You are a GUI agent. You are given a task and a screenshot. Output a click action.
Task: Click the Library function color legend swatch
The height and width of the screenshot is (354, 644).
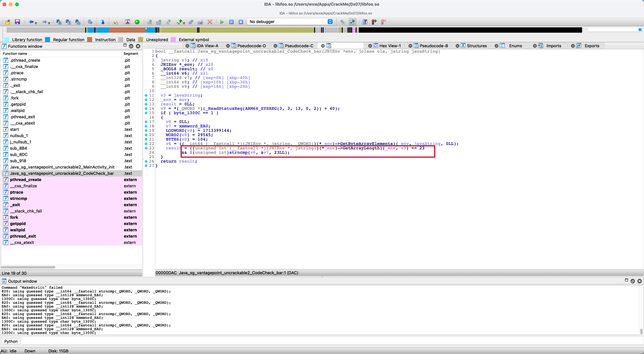(7, 39)
